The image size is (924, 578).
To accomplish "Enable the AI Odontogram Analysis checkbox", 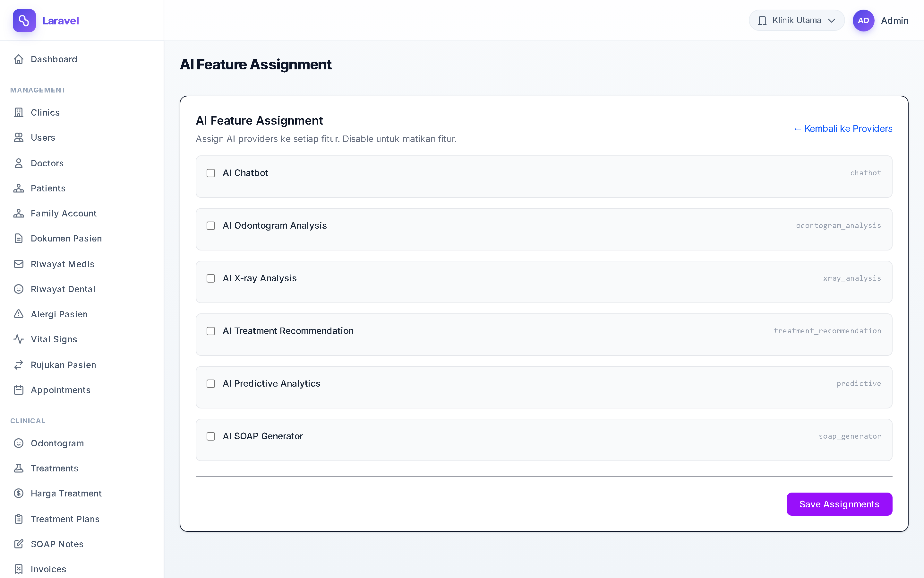I will click(211, 226).
